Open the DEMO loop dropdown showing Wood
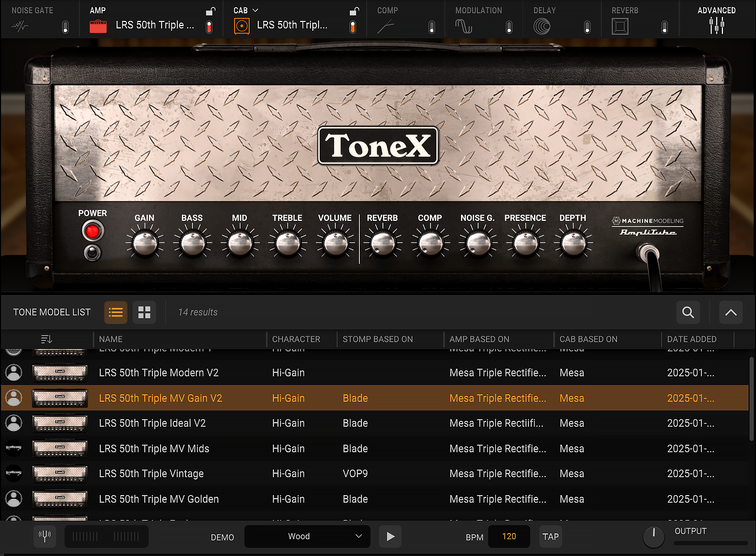Image resolution: width=756 pixels, height=556 pixels. (x=307, y=536)
